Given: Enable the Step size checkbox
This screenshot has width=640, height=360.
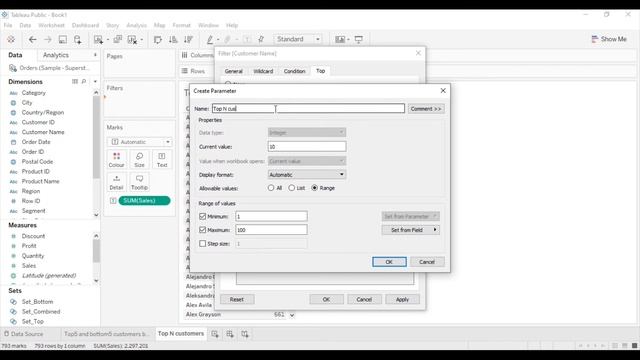Looking at the screenshot, I should pyautogui.click(x=202, y=244).
